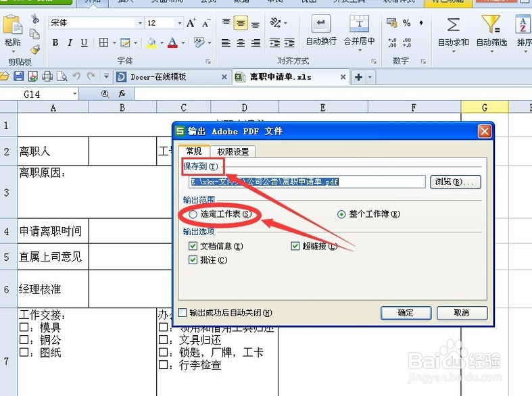Open the Name Box G14 dropdown arrow
532x396 pixels.
coord(74,93)
